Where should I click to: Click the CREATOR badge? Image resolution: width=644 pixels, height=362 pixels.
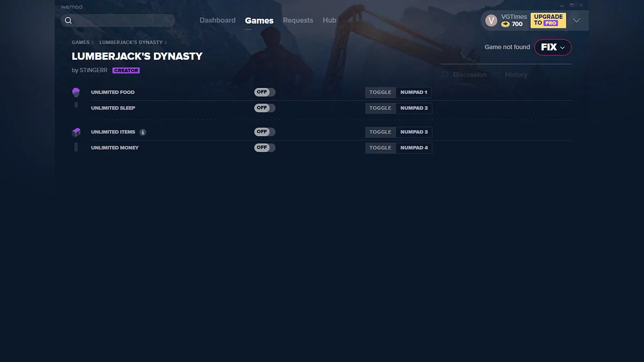[x=126, y=71]
